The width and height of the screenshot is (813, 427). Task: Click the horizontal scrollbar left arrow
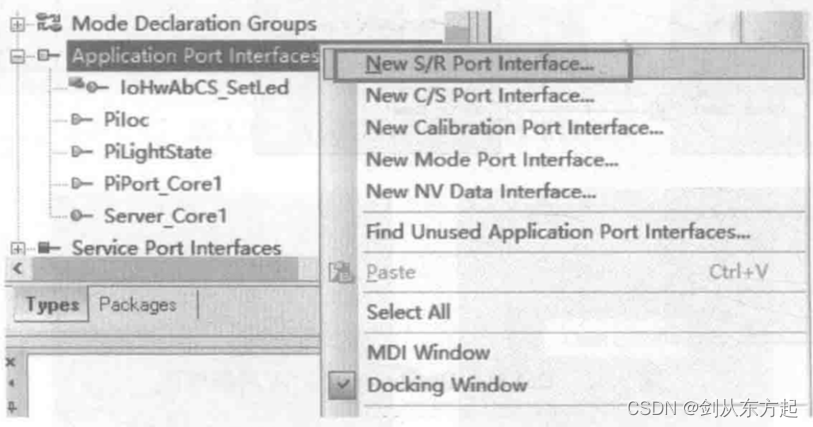pyautogui.click(x=15, y=269)
